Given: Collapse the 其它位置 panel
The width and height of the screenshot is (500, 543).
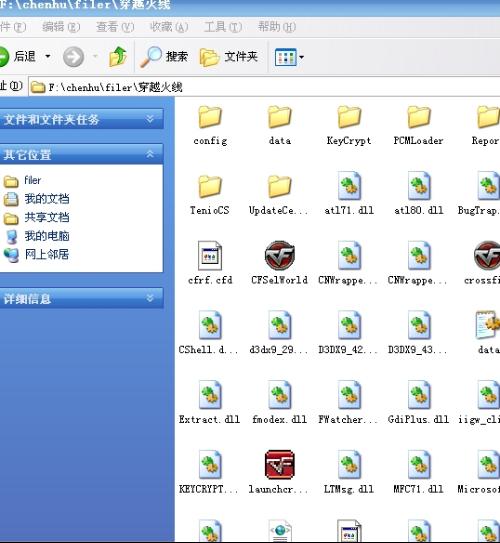Looking at the screenshot, I should pos(82,154).
